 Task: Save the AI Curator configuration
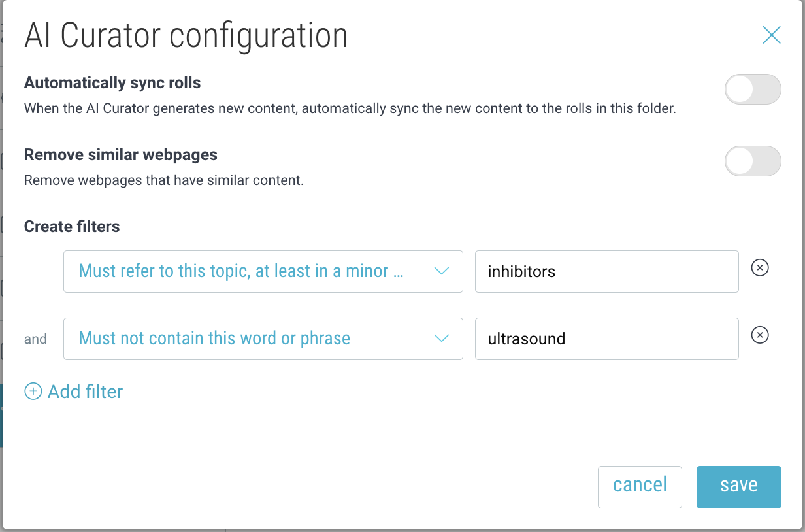point(738,486)
